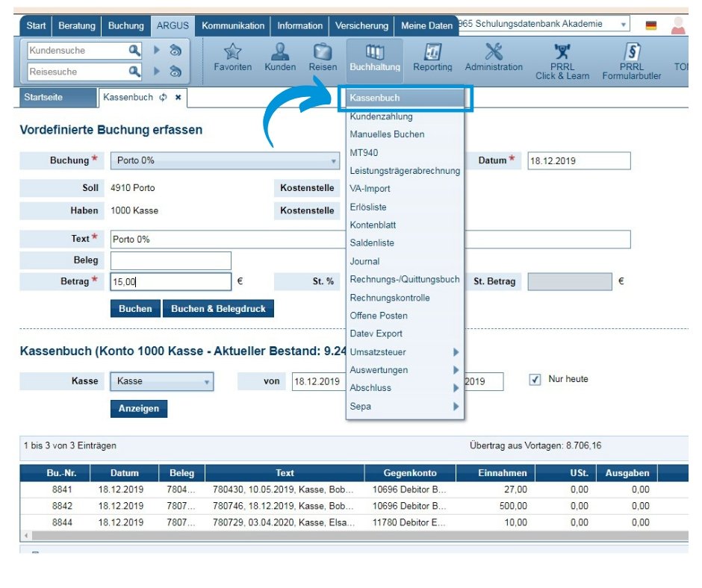702x588 pixels.
Task: Choose Datev Export menu entry
Action: (x=376, y=334)
